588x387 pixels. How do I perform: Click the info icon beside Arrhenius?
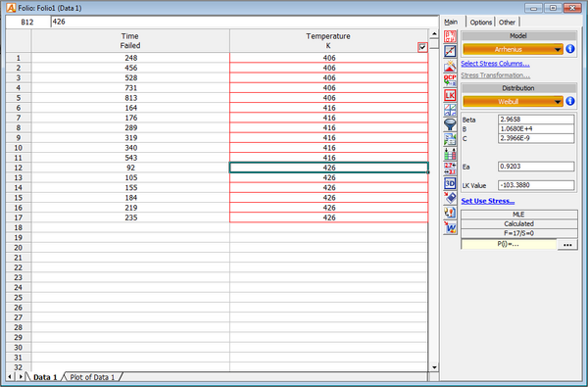point(570,49)
